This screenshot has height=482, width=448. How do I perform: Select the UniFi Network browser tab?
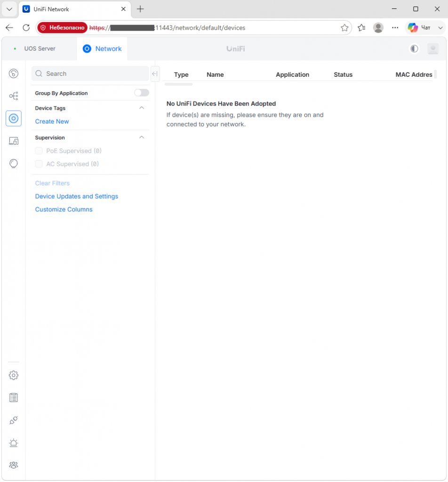(x=75, y=9)
